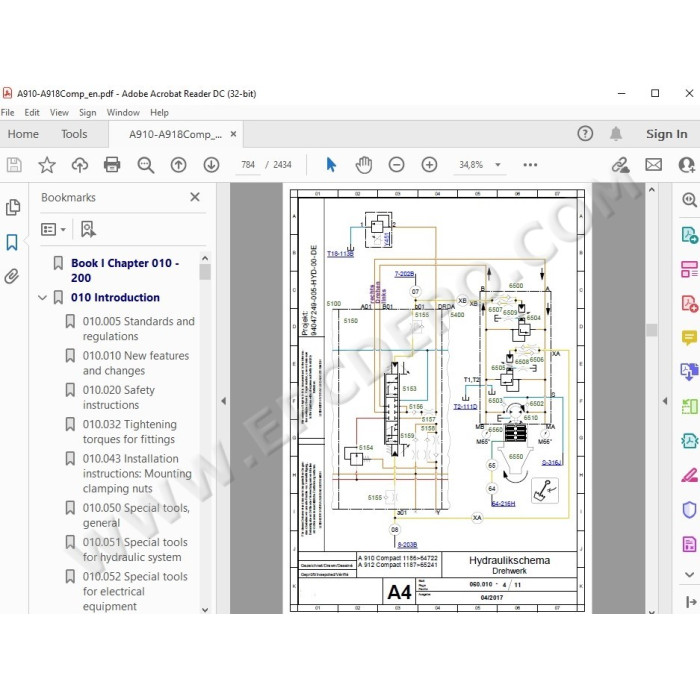The width and height of the screenshot is (700, 700).
Task: Open Book I Chapter 010 - 200 bookmark
Action: tap(125, 271)
